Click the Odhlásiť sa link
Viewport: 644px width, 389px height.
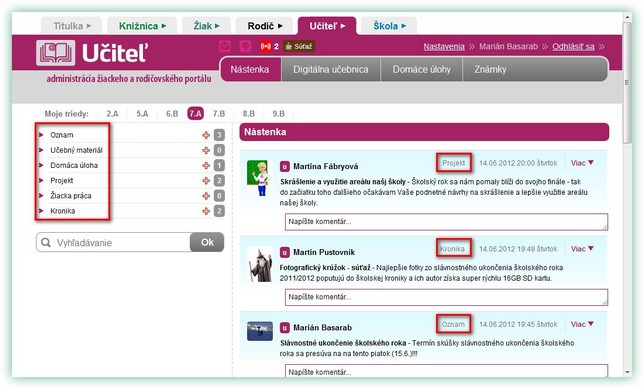coord(573,46)
